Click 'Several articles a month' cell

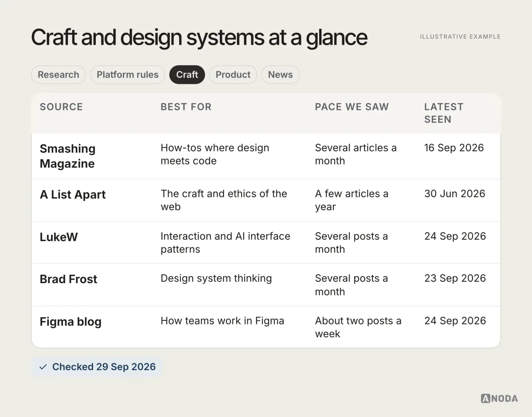tap(356, 154)
